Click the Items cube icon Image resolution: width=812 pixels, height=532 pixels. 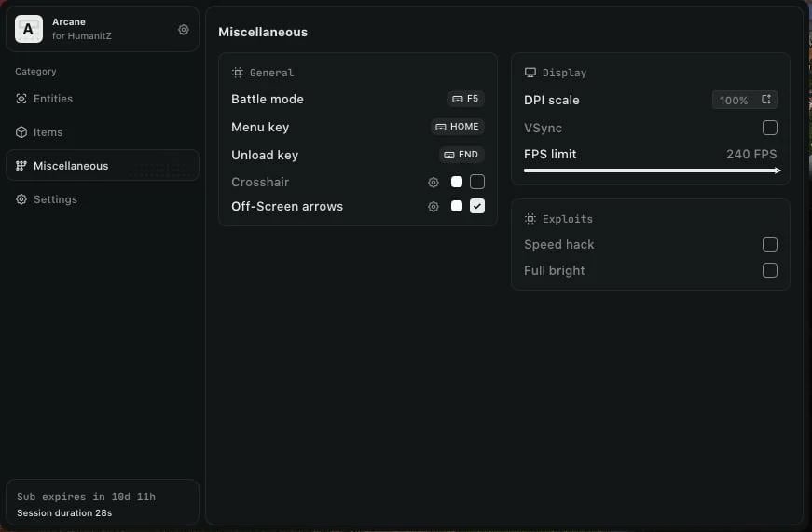click(21, 132)
